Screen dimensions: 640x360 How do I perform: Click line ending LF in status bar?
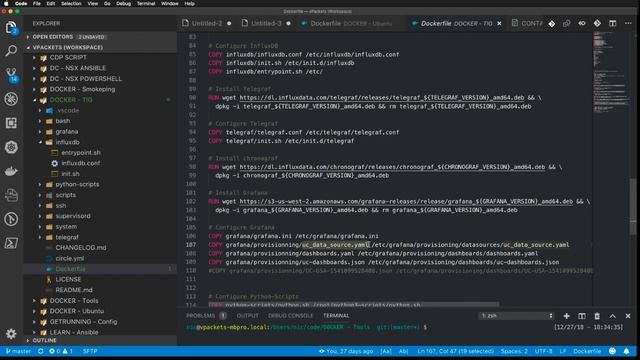point(562,351)
